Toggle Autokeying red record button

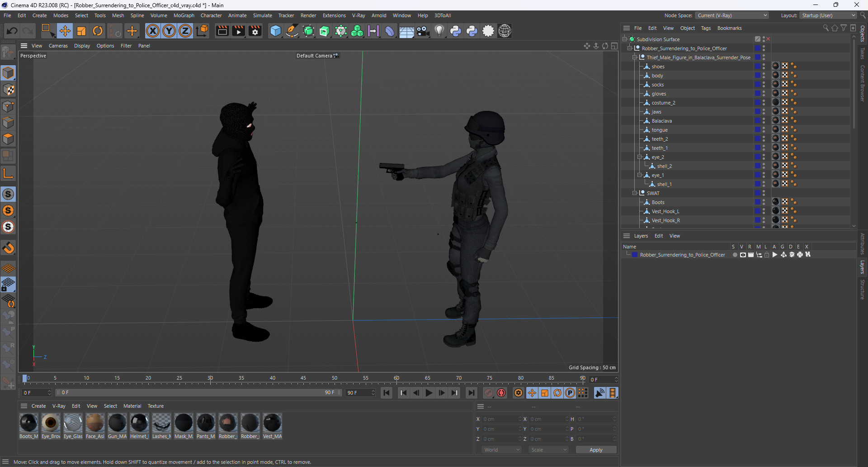501,393
